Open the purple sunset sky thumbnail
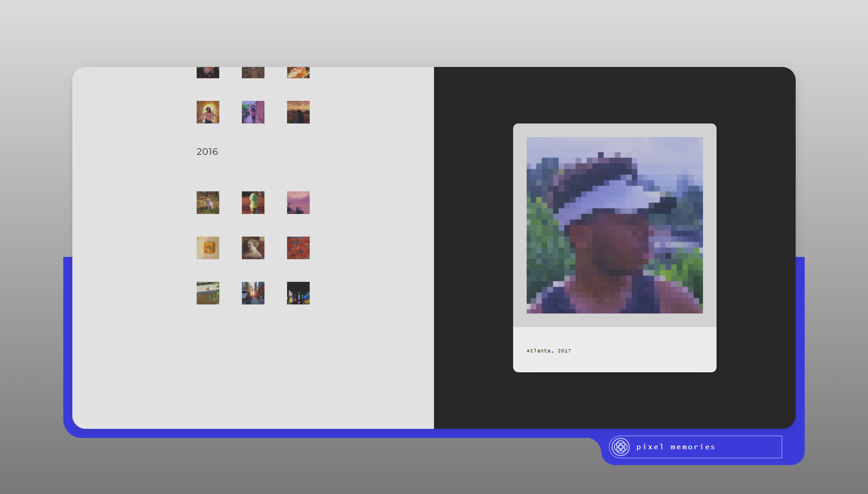Screen dimensions: 868x494 pos(298,203)
